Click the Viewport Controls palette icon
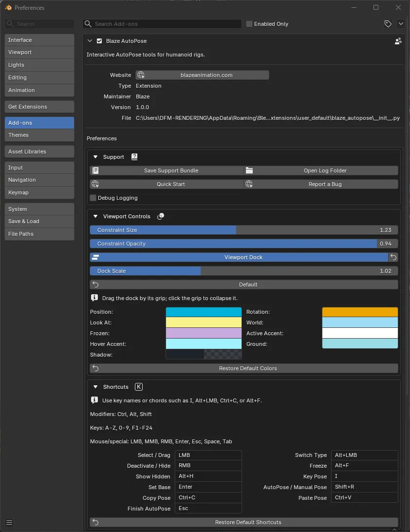This screenshot has width=410, height=532. coord(161,216)
